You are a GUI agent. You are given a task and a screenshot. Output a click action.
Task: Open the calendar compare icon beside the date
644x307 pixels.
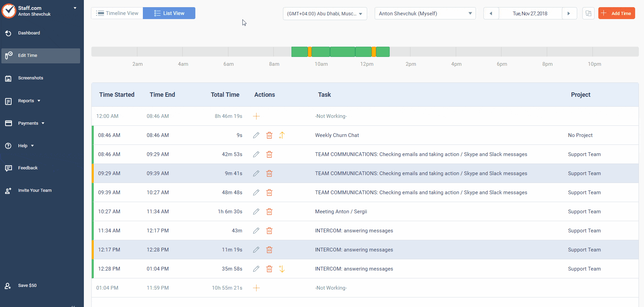pos(588,14)
